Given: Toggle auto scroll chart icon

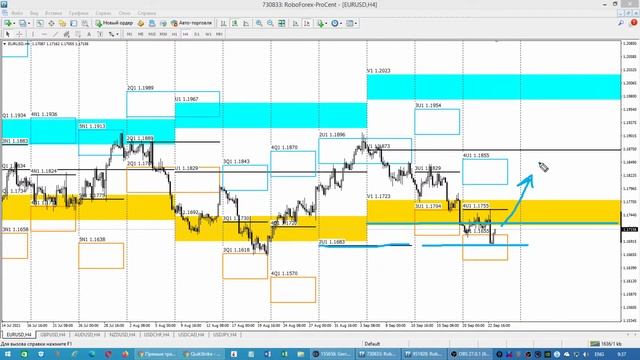Looking at the screenshot, I should click(x=295, y=23).
